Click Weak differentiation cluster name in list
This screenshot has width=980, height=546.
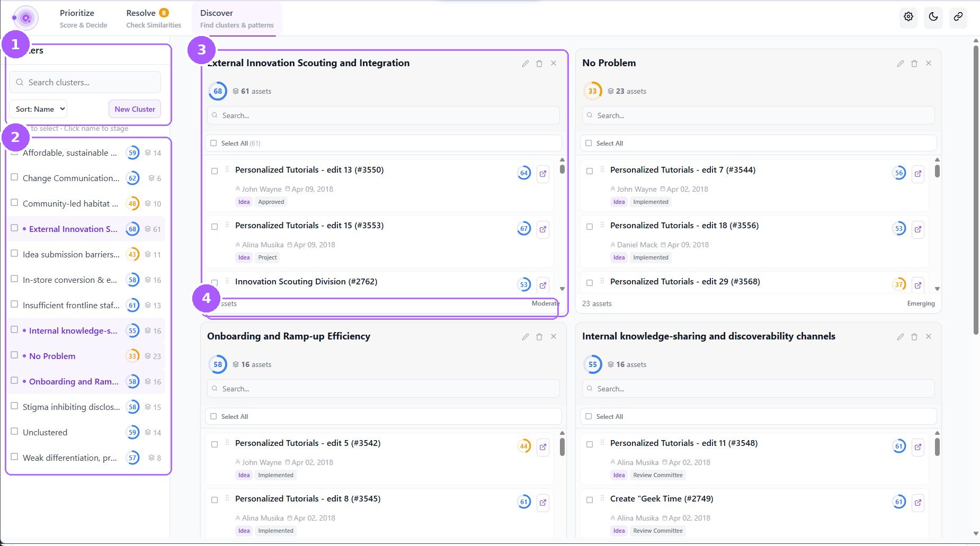coord(70,458)
